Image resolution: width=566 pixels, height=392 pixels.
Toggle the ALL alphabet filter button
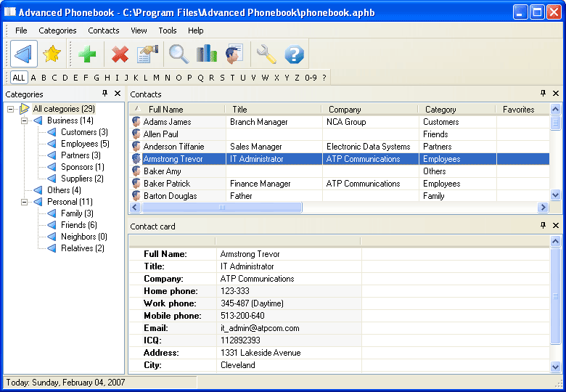tap(19, 78)
